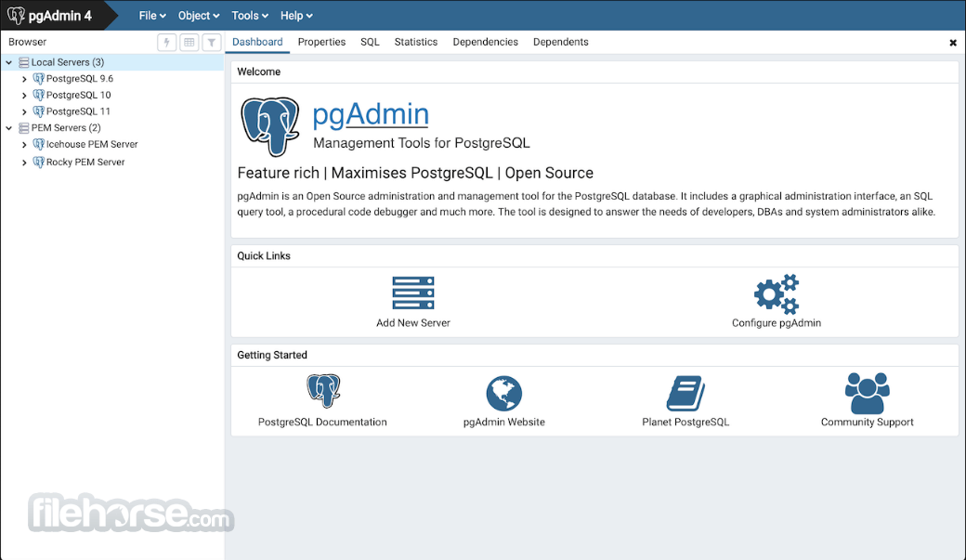
Task: Click the Filtered Rows funnel icon
Action: click(212, 42)
